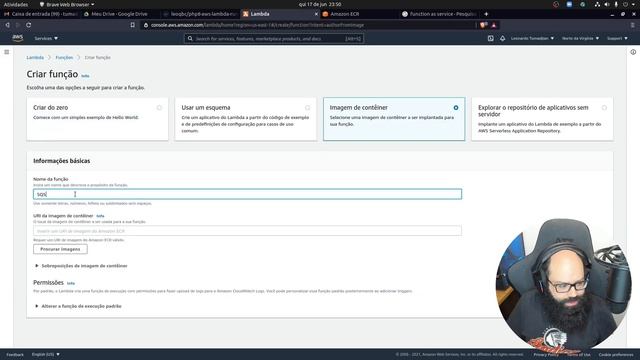This screenshot has width=640, height=360.
Task: Expand Alterar a função de execução padrão
Action: coord(78,306)
